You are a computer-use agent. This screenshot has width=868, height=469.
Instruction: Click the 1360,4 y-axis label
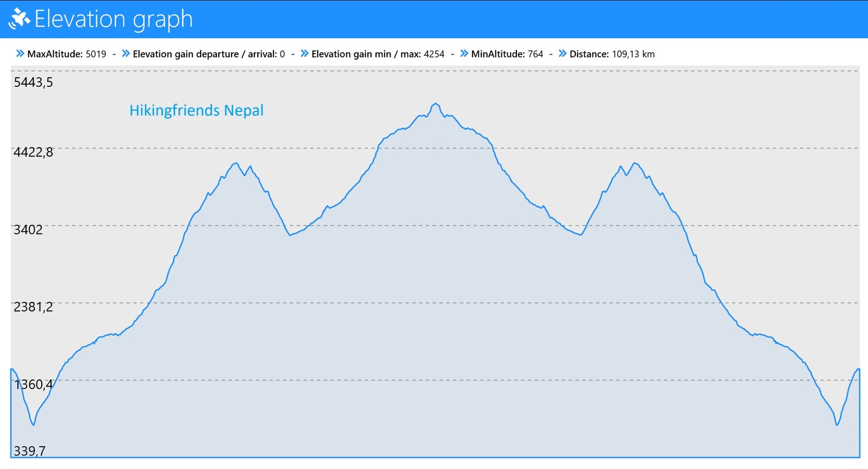[x=34, y=385]
